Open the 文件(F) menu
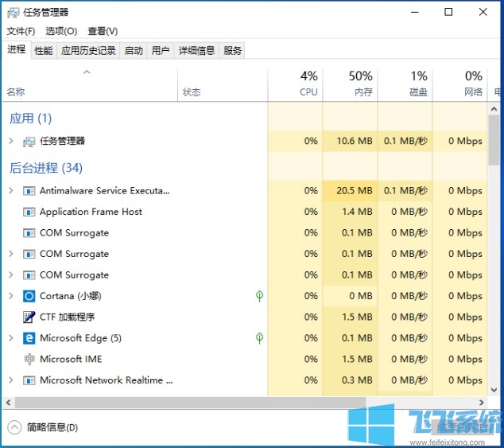Screen dimensions: 504x448 (x=21, y=31)
